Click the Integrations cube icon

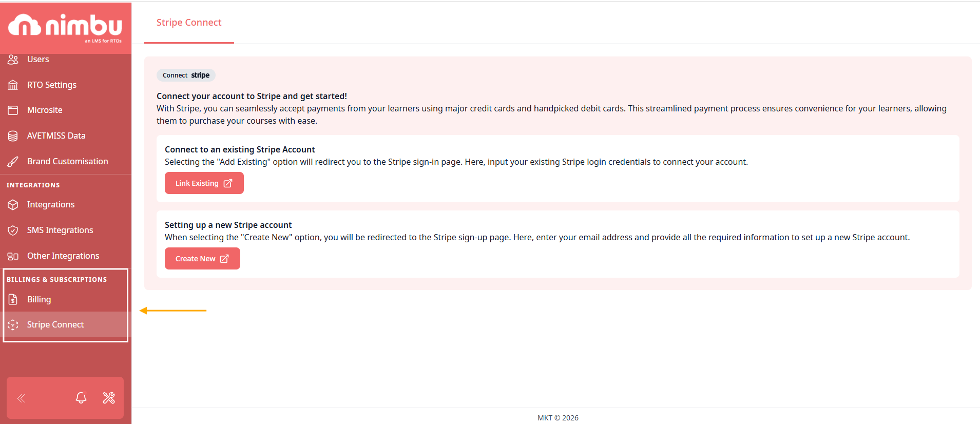click(x=13, y=205)
